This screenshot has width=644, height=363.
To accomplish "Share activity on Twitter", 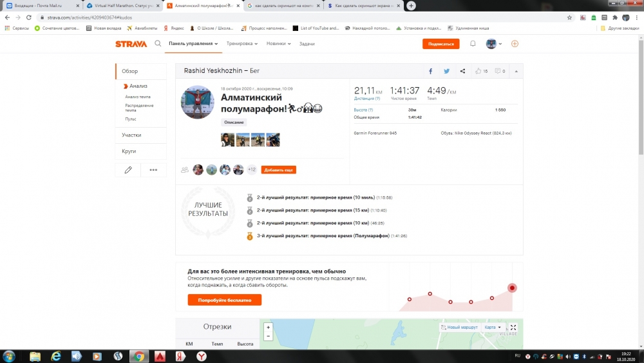I will click(446, 71).
